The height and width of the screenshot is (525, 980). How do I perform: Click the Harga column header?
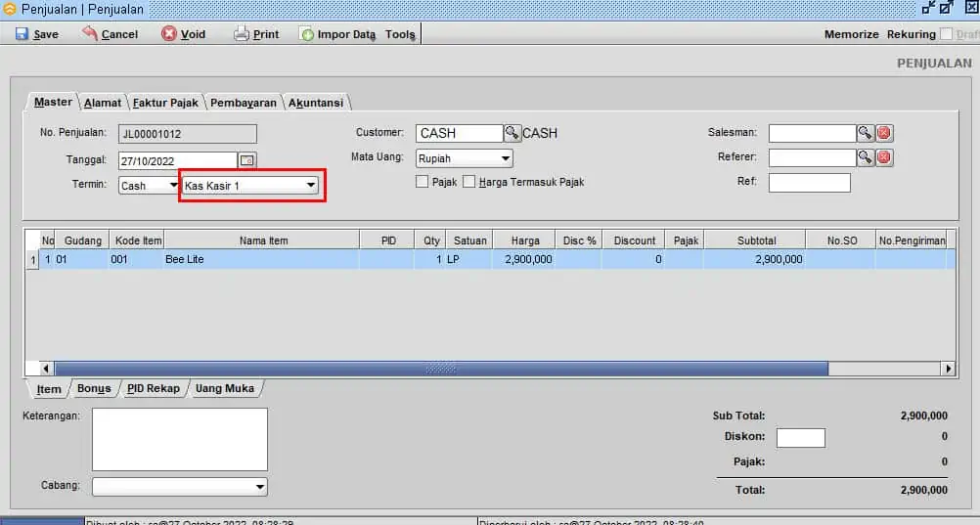(x=524, y=240)
